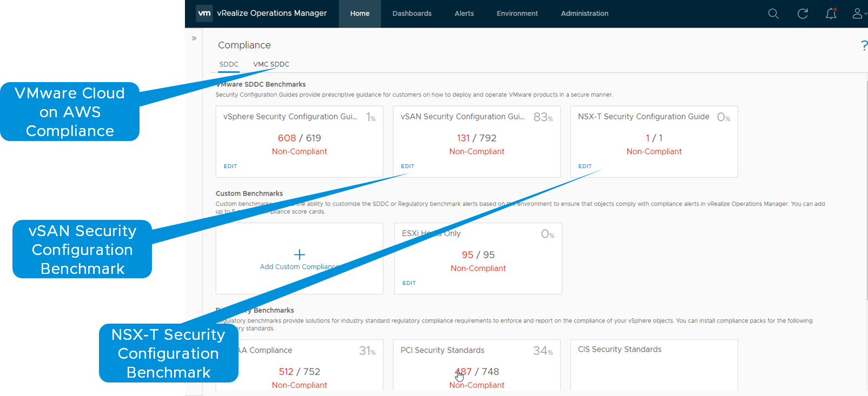Switch to the VMC SDDC tab

pyautogui.click(x=271, y=64)
